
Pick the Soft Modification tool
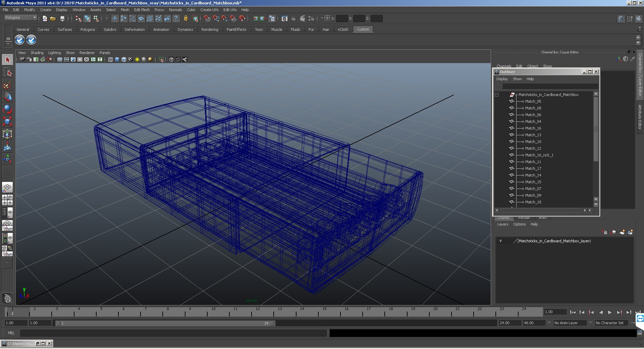pos(7,146)
